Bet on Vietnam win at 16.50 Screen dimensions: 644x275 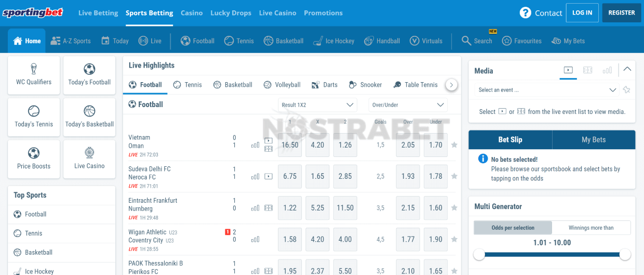point(290,145)
